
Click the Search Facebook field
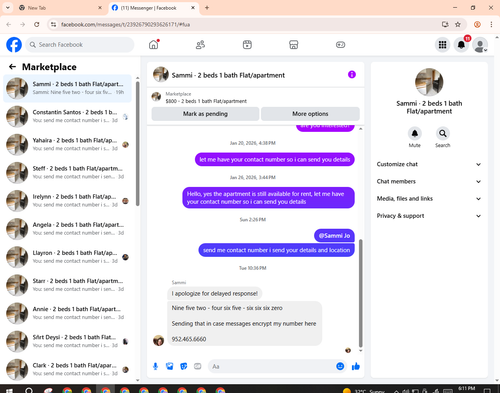(80, 45)
